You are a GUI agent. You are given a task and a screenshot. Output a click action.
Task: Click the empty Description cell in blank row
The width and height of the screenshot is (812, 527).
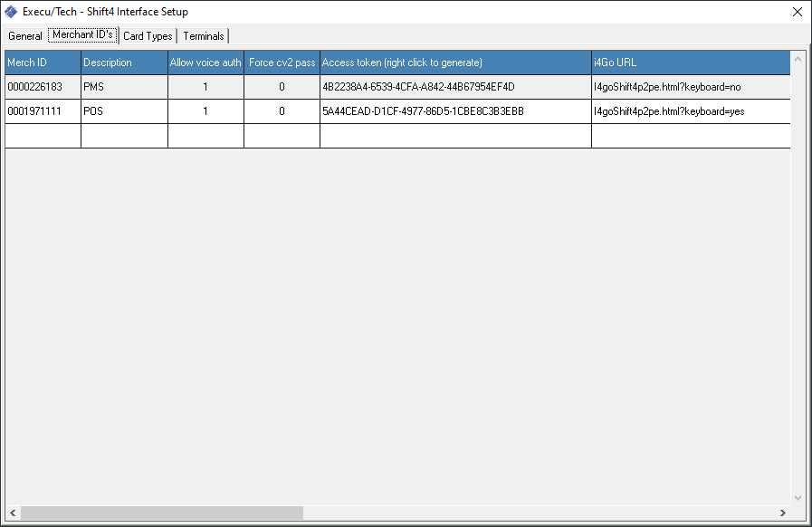(x=124, y=136)
